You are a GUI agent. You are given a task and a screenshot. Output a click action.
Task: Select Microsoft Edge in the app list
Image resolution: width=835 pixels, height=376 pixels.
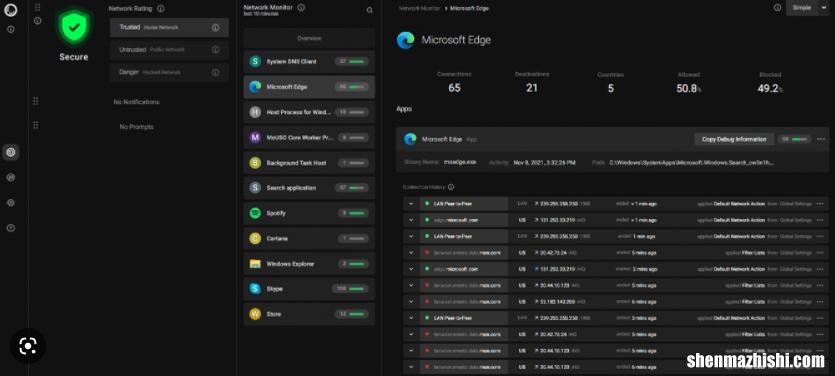click(309, 87)
